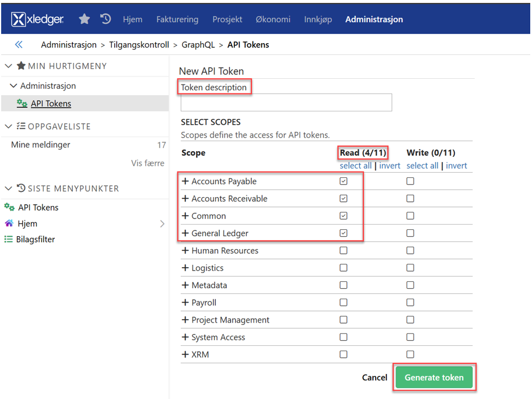Click select all under Read column
The height and width of the screenshot is (399, 532).
point(356,166)
